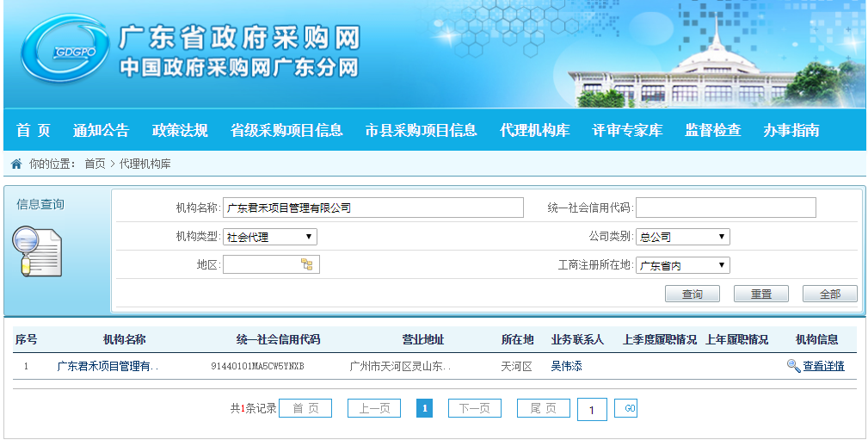
Task: Open the 监督检查 navigation item
Action: click(x=713, y=130)
